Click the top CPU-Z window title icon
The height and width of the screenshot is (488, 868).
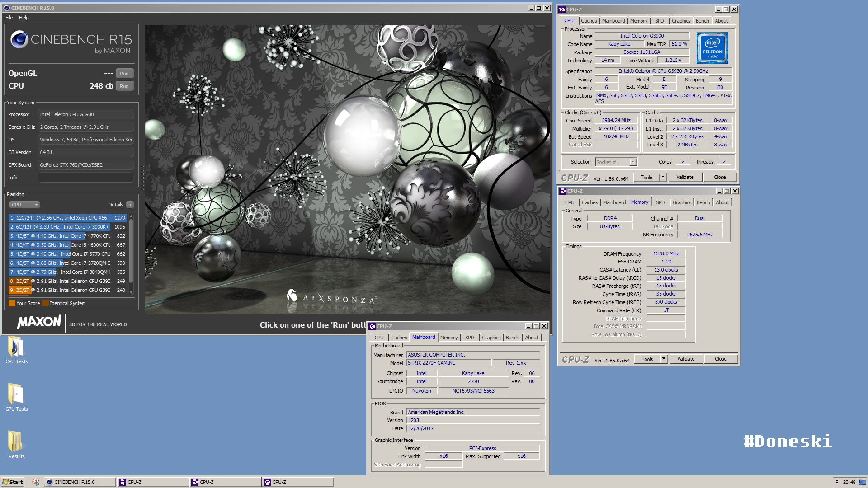coord(562,9)
